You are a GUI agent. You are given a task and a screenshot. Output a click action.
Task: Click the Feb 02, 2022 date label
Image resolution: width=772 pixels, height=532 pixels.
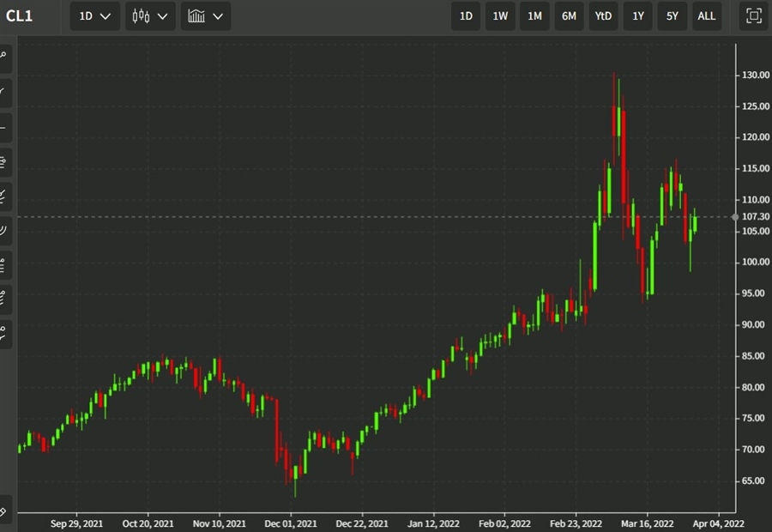pyautogui.click(x=504, y=523)
